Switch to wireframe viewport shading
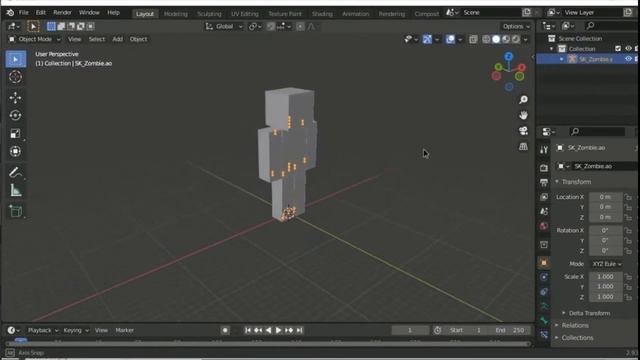Image resolution: width=640 pixels, height=360 pixels. tap(486, 39)
